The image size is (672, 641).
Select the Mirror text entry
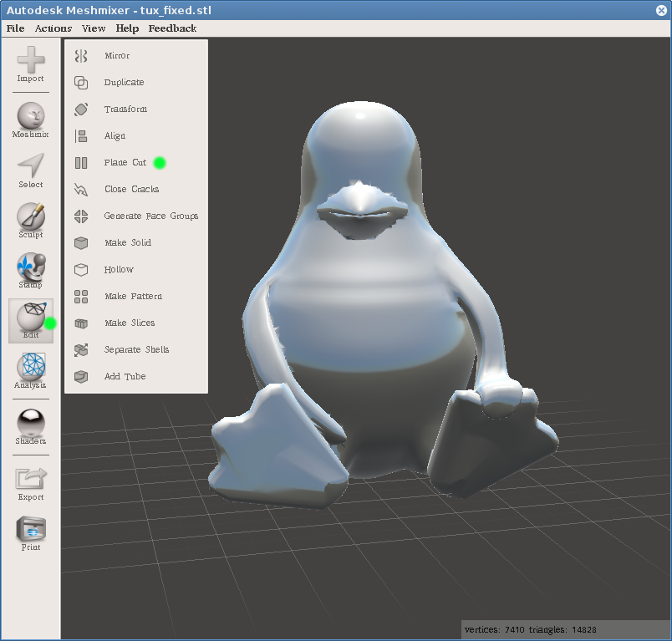(x=117, y=56)
